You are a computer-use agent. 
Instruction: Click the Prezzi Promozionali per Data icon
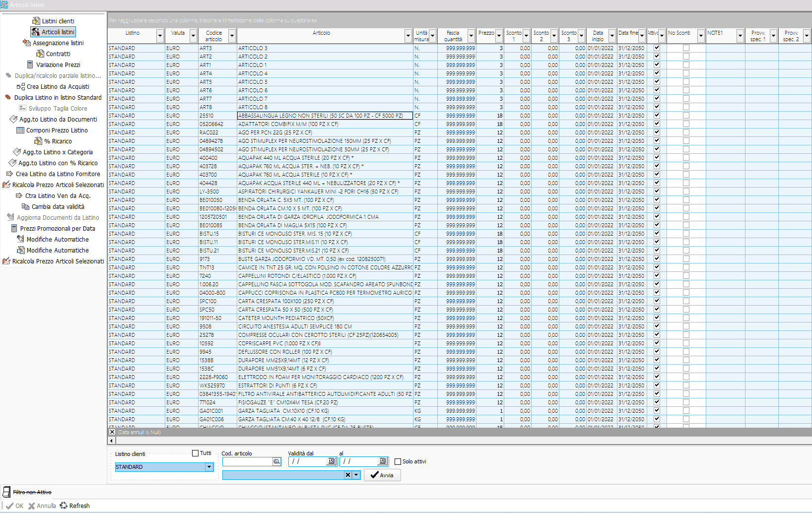(x=14, y=228)
